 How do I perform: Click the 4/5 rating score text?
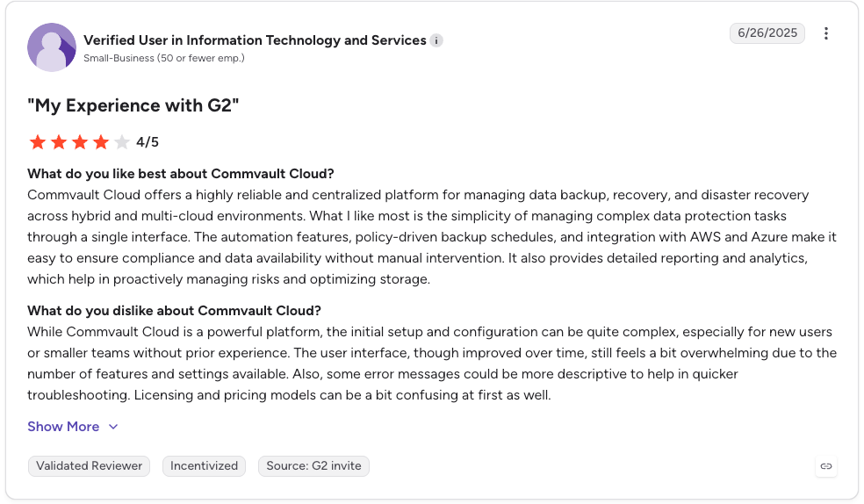pyautogui.click(x=148, y=142)
